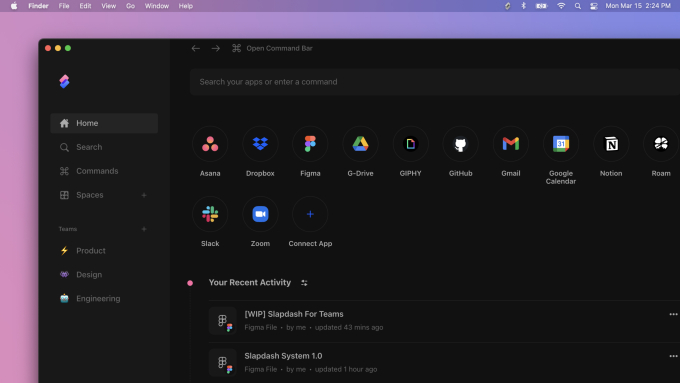Open the Google Calendar app icon
This screenshot has width=680, height=383.
coord(561,144)
